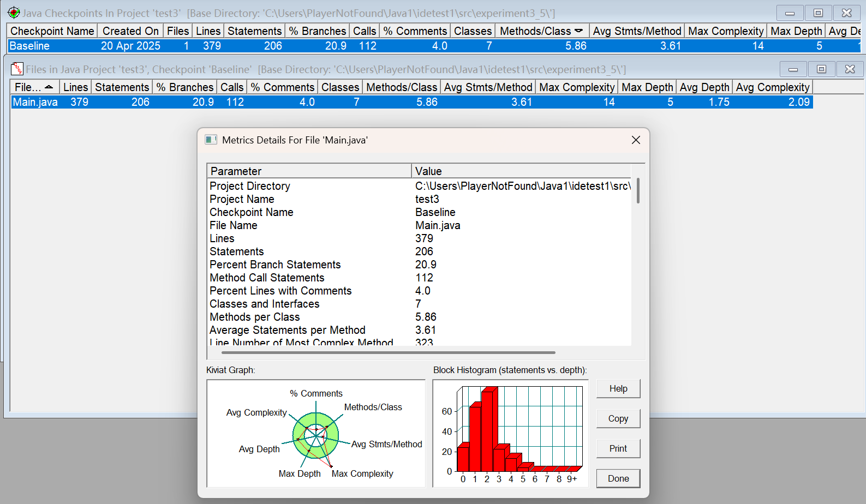Select the Baseline checkpoint row
The height and width of the screenshot is (504, 866).
tap(433, 46)
